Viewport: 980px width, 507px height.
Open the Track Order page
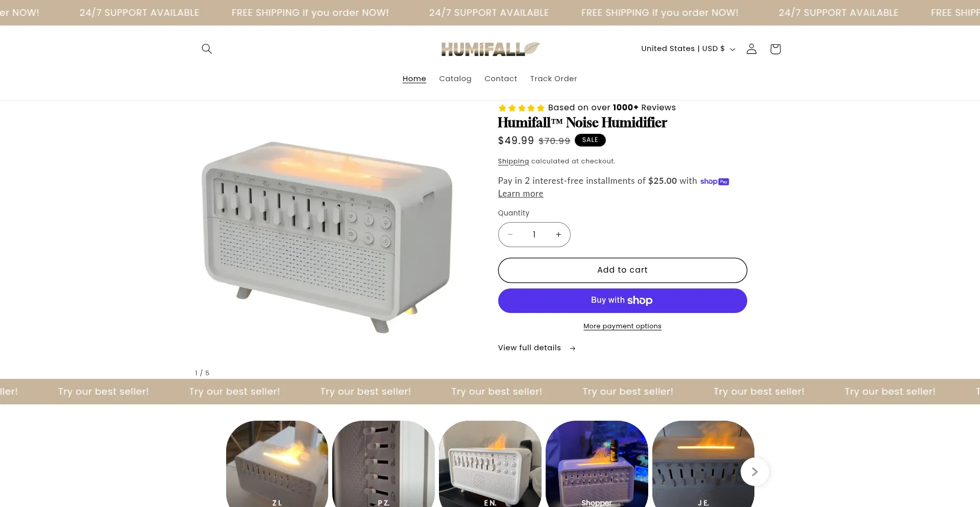(553, 79)
